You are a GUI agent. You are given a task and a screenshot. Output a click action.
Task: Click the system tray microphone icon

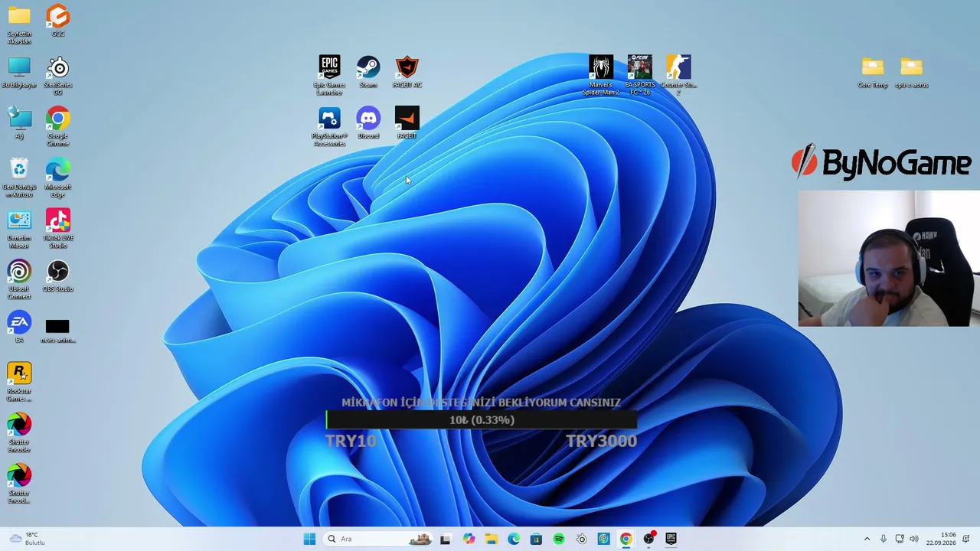coord(884,539)
